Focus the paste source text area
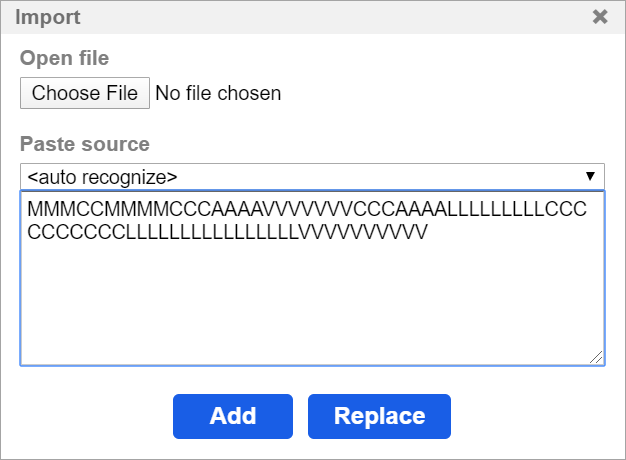Viewport: 626px width, 460px height. pos(312,300)
